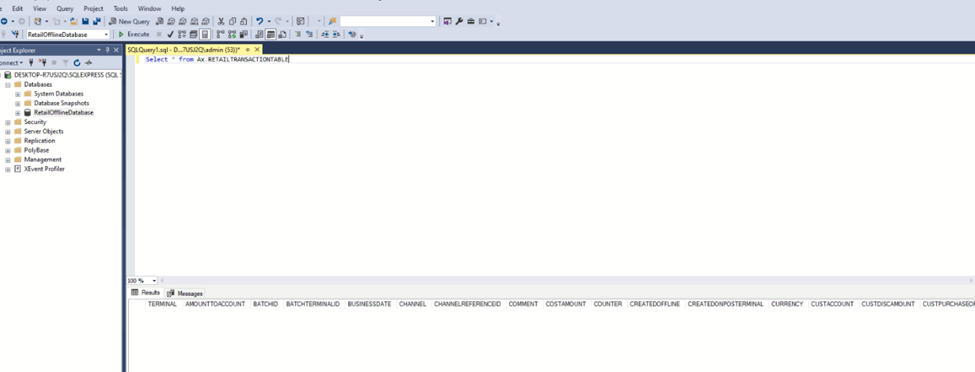Click the Refresh icon in Object Explorer toolbar
975x372 pixels.
[x=77, y=62]
